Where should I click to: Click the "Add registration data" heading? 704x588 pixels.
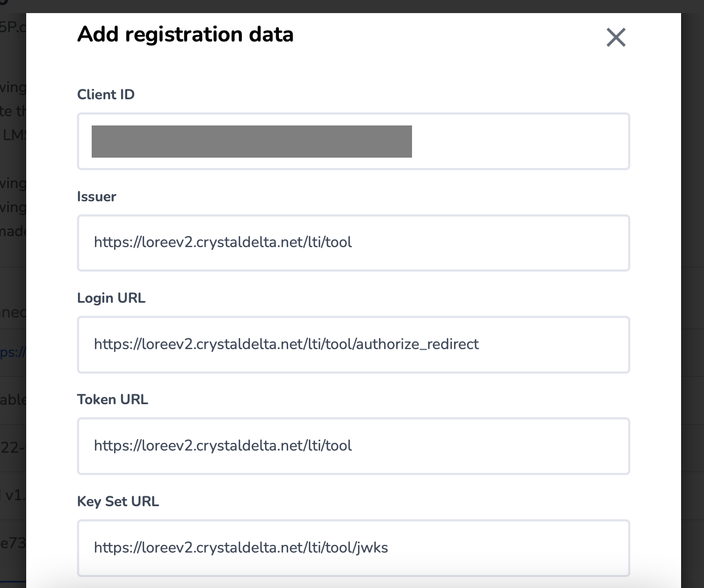click(x=186, y=34)
